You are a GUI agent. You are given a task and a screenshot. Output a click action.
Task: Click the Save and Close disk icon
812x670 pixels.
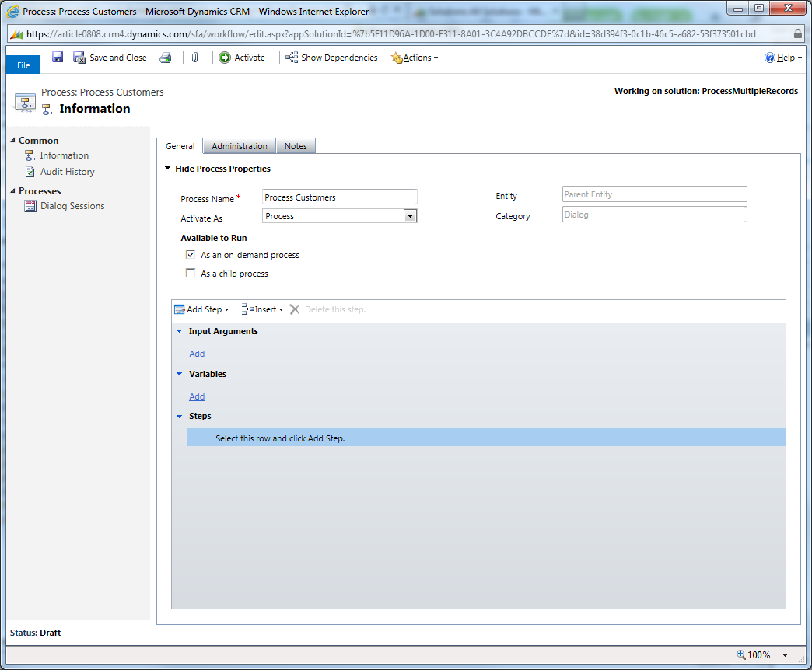(x=79, y=58)
